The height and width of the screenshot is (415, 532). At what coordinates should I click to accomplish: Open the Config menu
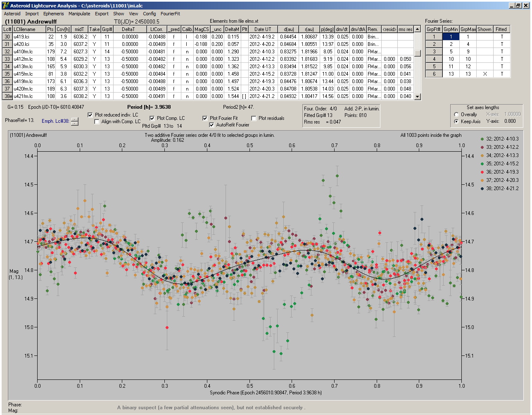(150, 14)
